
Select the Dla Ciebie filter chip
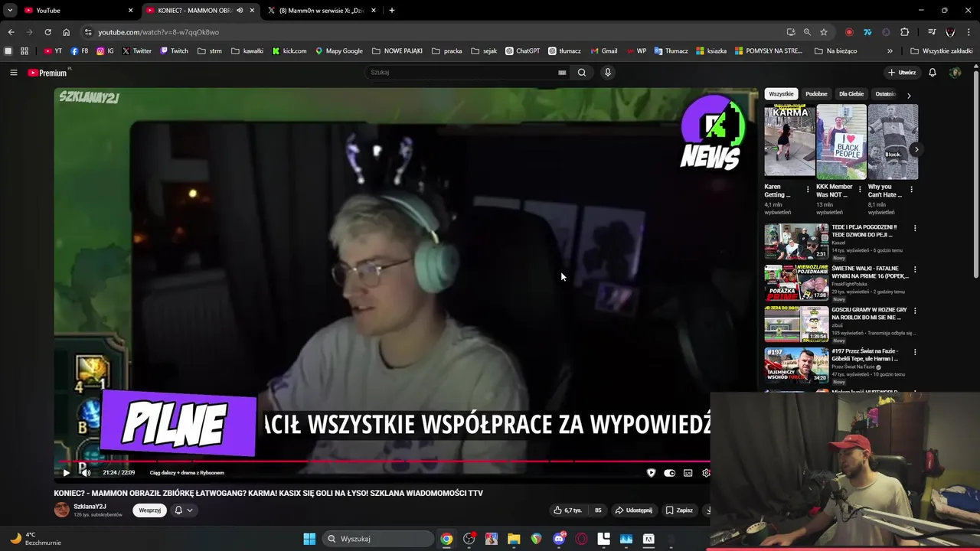click(x=851, y=94)
